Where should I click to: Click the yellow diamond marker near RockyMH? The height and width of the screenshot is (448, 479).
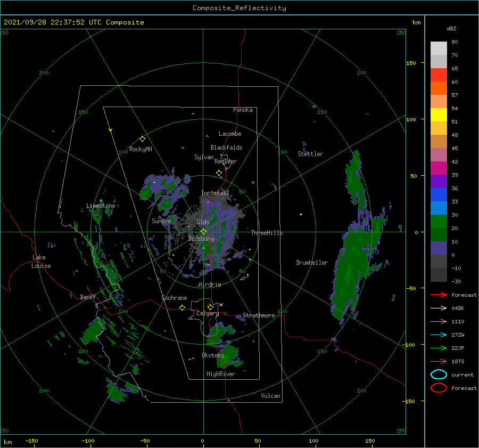pos(142,139)
